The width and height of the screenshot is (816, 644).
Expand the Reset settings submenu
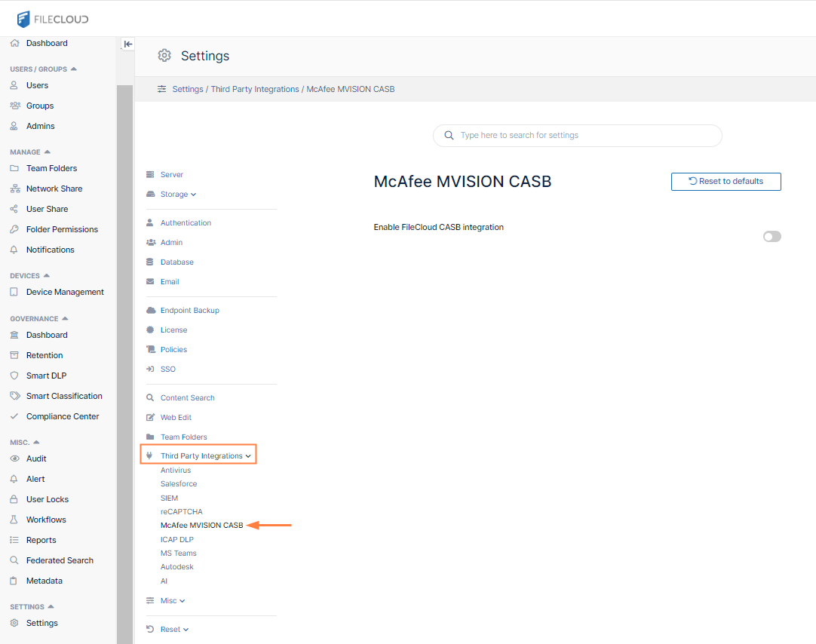pos(174,630)
